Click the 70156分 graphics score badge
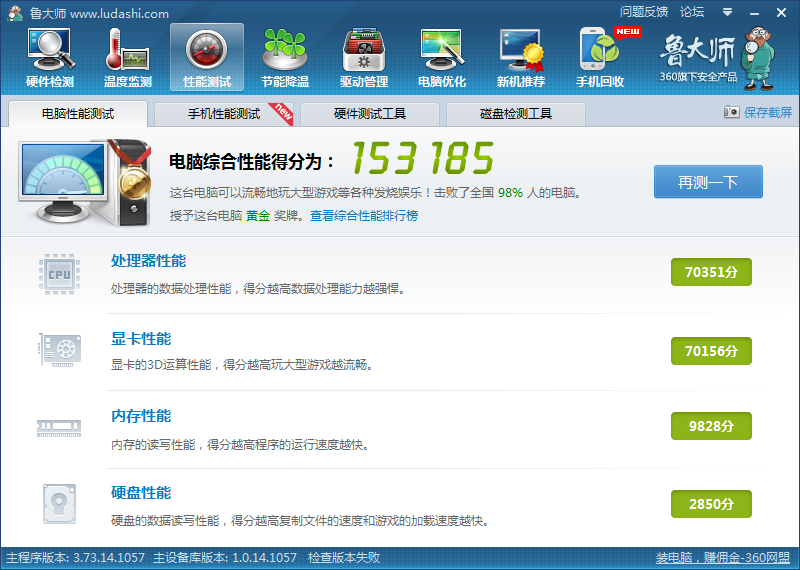Screen dimensions: 800x570 coord(711,351)
